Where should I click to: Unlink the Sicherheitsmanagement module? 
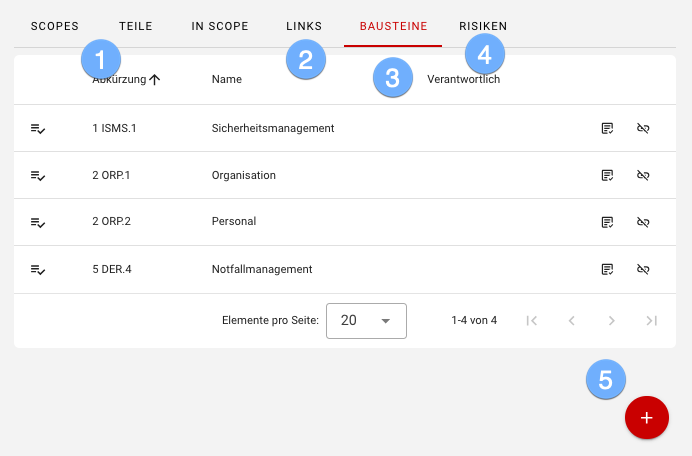644,128
